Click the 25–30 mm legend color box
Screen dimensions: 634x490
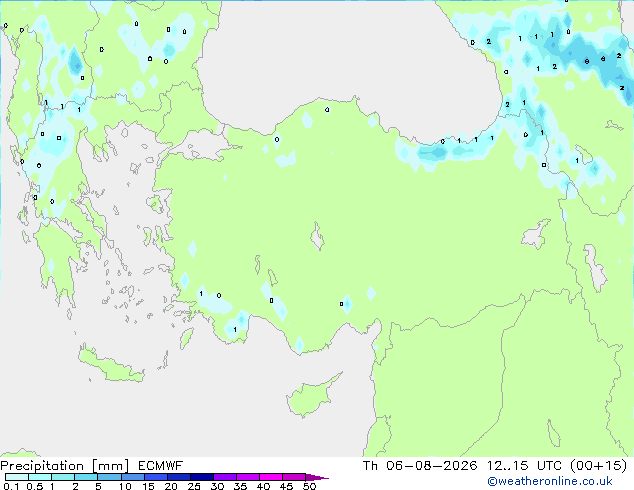click(202, 477)
